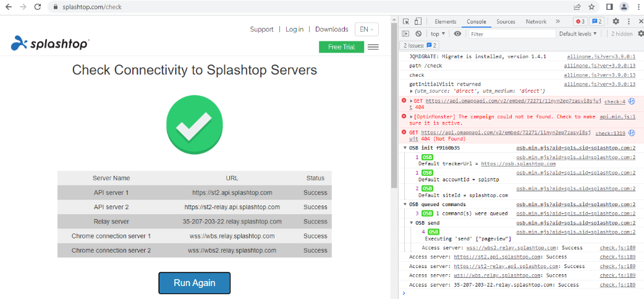Click the 'wss://wbs.relay.splashtop.com' table cell

coord(232,236)
